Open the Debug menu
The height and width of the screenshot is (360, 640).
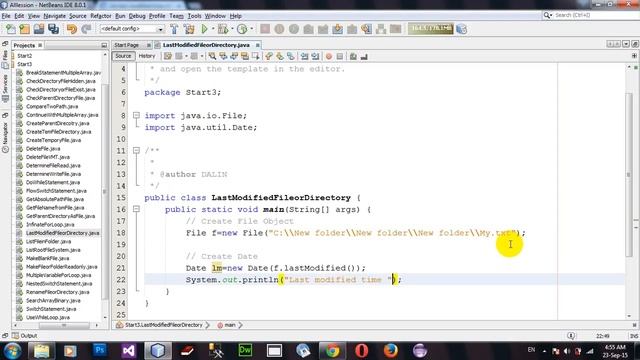[137, 16]
